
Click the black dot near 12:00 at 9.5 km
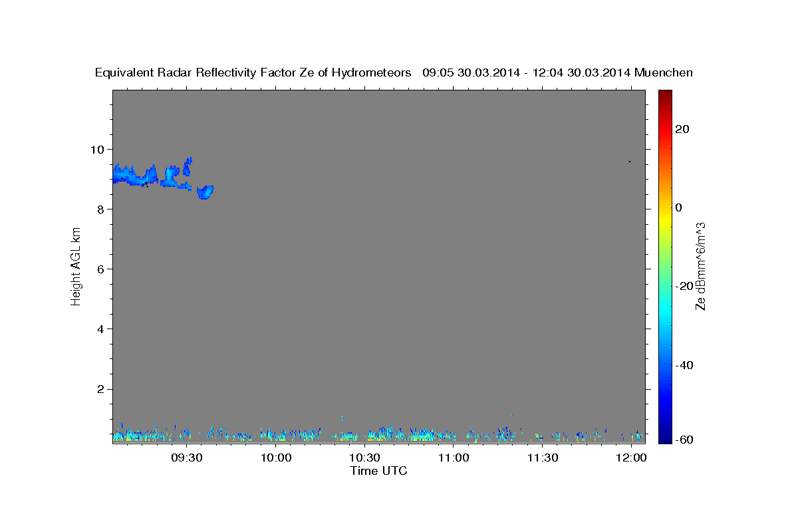click(x=629, y=161)
